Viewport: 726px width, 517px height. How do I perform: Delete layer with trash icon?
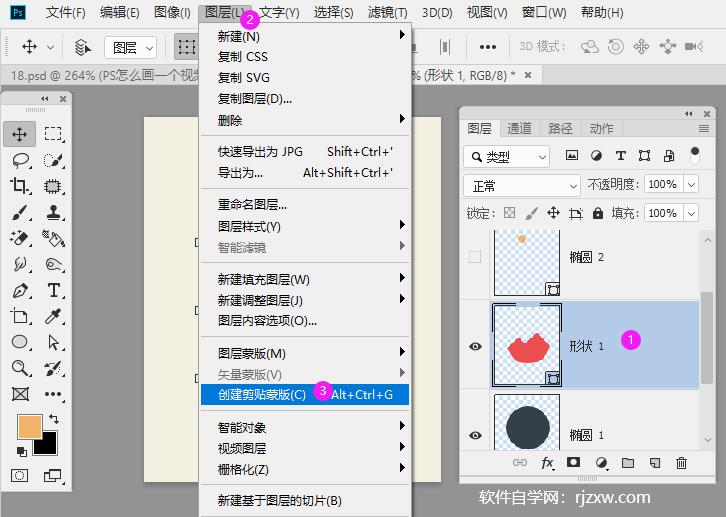681,462
